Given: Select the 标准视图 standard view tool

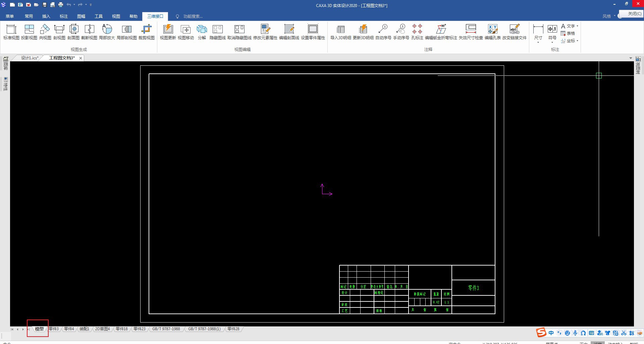Looking at the screenshot, I should pyautogui.click(x=11, y=32).
